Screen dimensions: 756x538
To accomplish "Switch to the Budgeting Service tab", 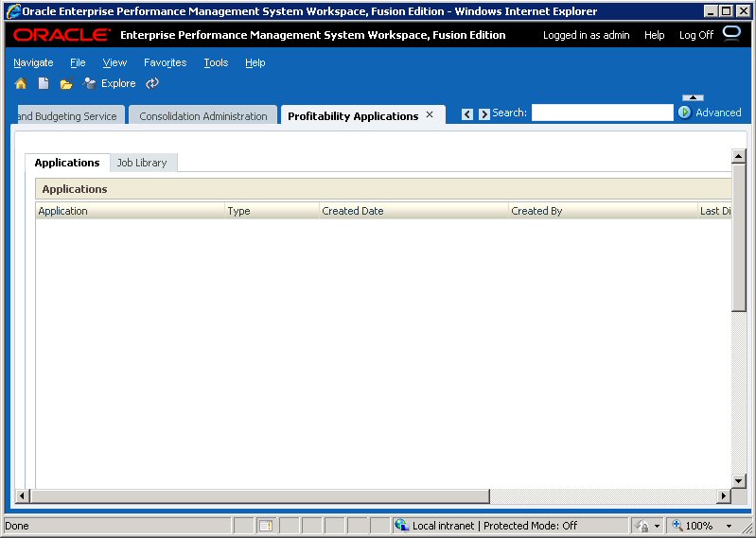I will click(70, 115).
